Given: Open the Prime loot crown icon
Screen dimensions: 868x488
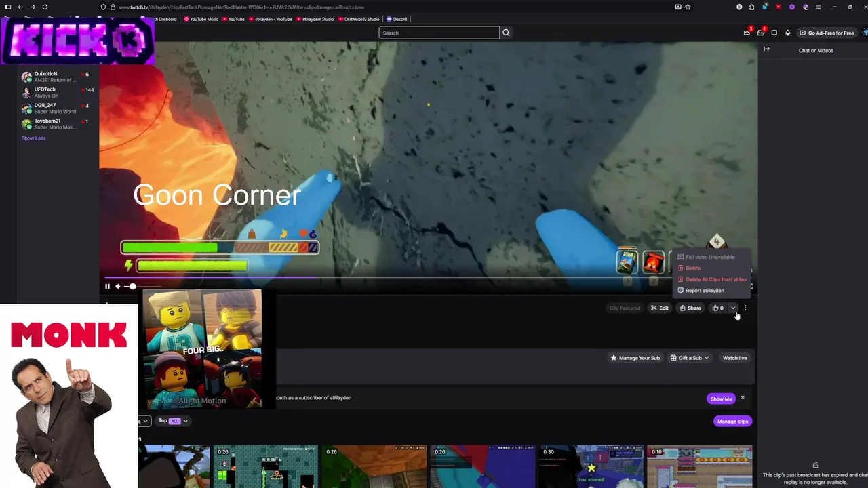Looking at the screenshot, I should (x=747, y=33).
